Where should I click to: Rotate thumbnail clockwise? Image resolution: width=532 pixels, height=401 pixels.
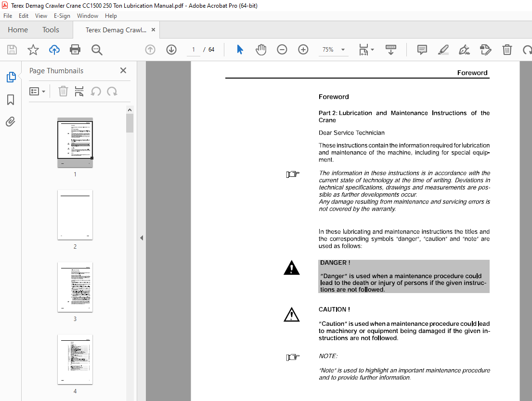112,92
